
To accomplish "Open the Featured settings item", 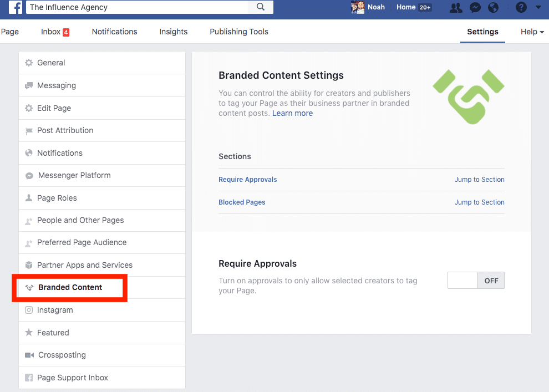I will pyautogui.click(x=102, y=333).
